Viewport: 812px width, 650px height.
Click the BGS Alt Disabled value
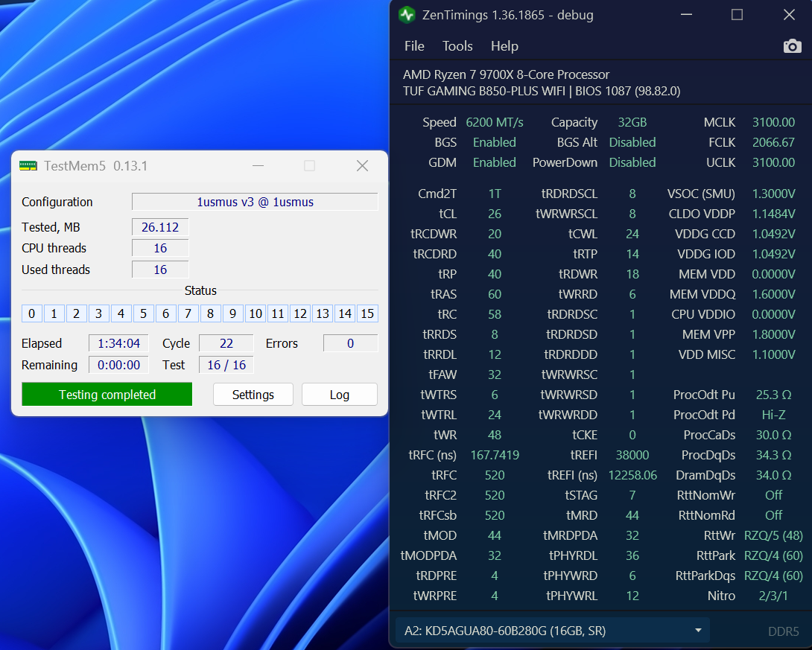pos(632,142)
